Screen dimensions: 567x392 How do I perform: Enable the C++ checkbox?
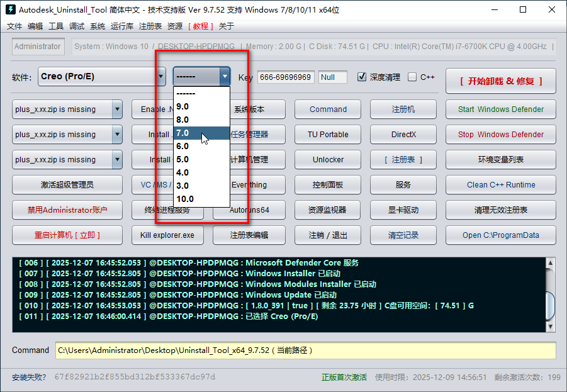(412, 77)
